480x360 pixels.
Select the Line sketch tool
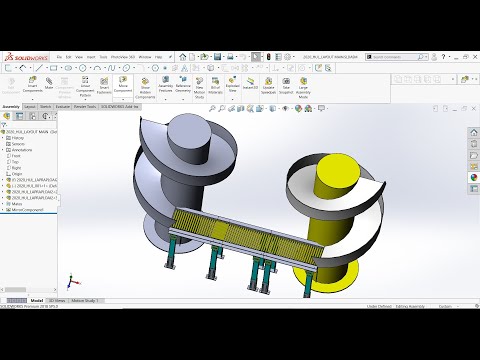(39, 68)
